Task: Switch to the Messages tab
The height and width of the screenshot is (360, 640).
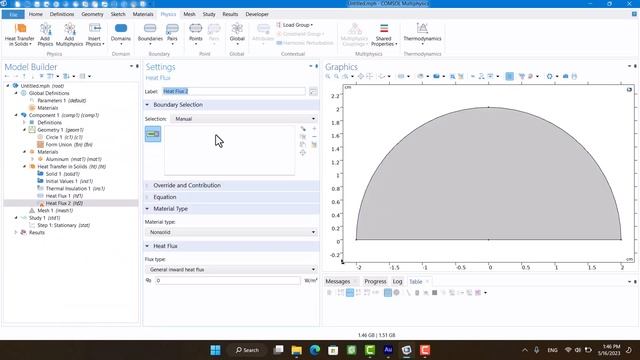Action: click(x=338, y=282)
